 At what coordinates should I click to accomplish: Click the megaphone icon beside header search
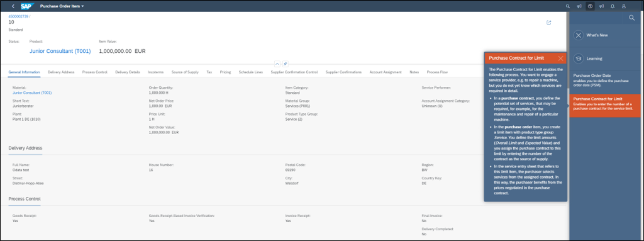click(579, 6)
